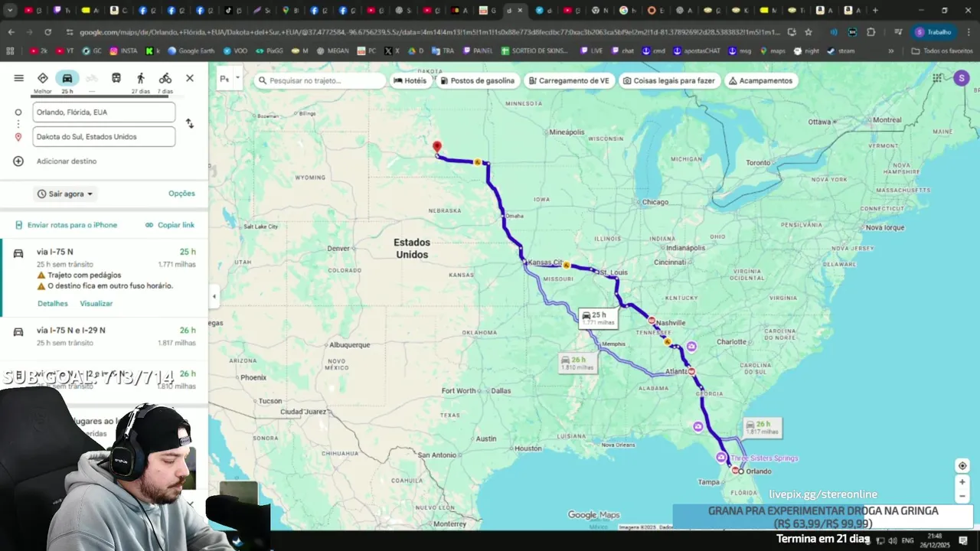Filter by Hotéis chip
This screenshot has width=980, height=551.
click(410, 80)
